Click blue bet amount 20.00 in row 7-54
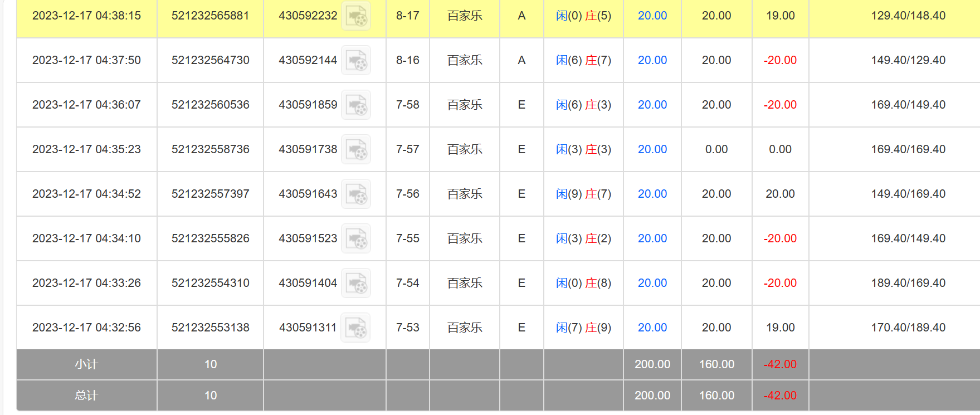The width and height of the screenshot is (980, 415). (652, 283)
